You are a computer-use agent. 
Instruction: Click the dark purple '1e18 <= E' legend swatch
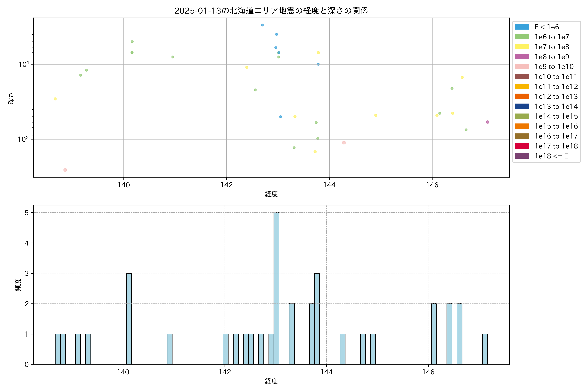522,156
